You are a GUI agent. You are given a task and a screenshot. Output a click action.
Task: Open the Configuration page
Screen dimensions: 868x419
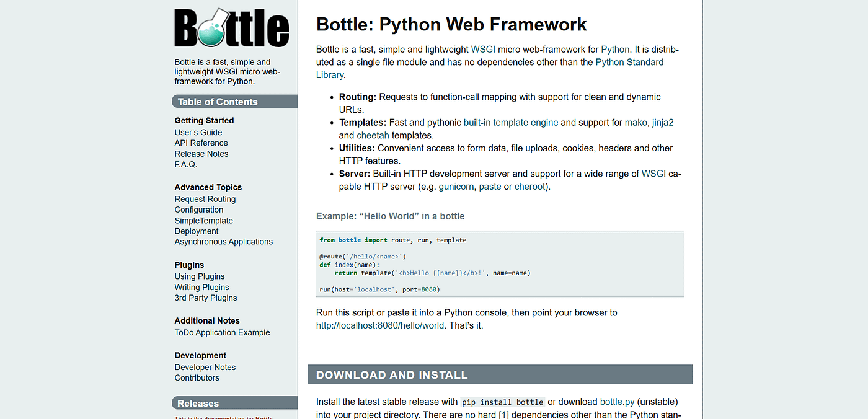tap(198, 209)
